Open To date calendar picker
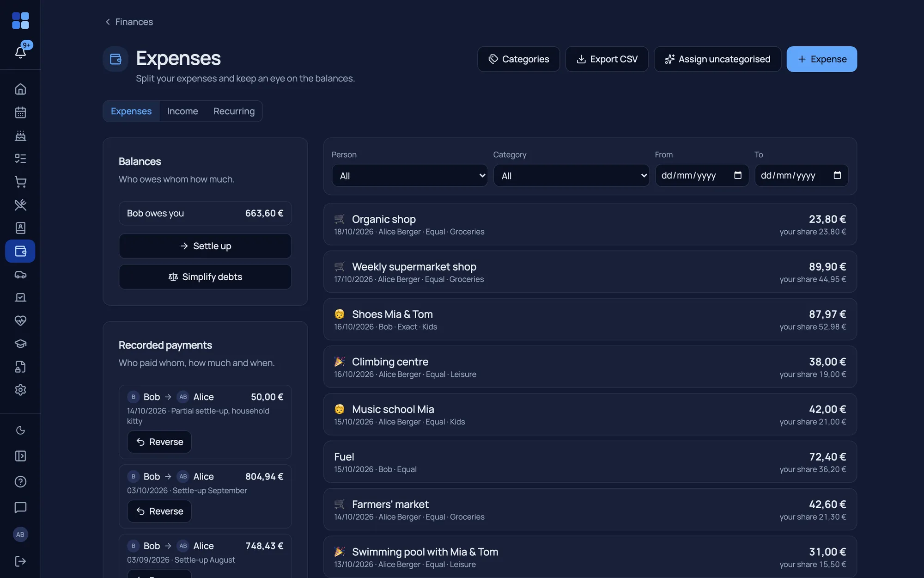The image size is (924, 578). [x=837, y=175]
